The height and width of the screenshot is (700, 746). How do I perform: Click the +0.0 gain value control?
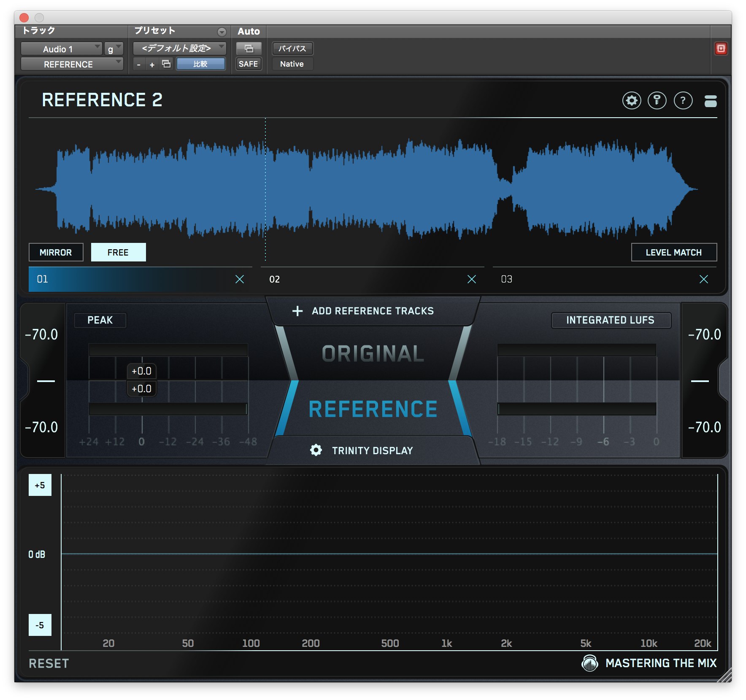142,372
